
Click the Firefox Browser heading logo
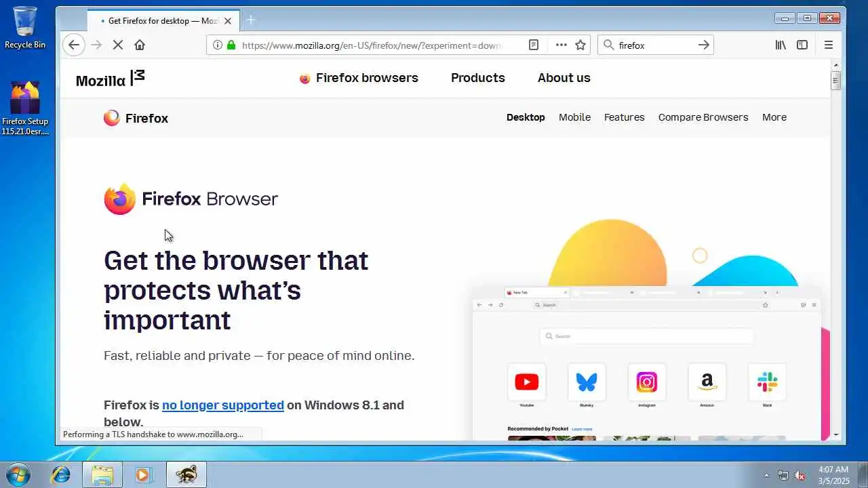[x=191, y=199]
